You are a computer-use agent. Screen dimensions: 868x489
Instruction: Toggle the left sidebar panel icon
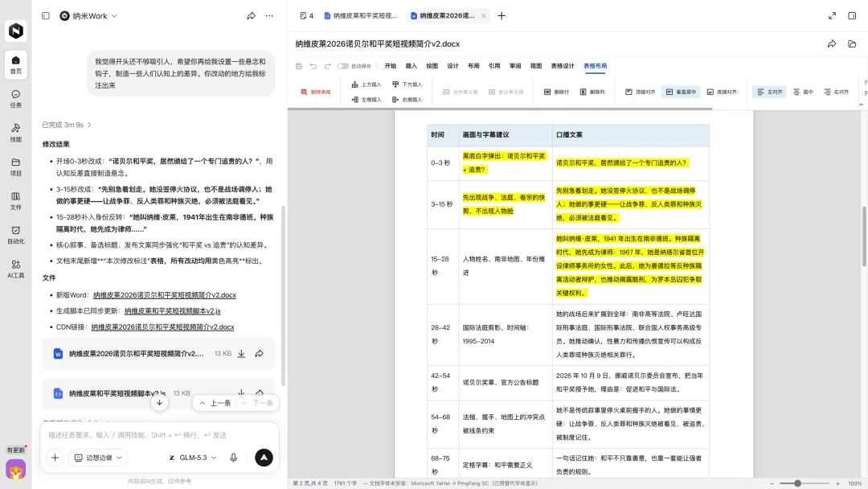46,16
